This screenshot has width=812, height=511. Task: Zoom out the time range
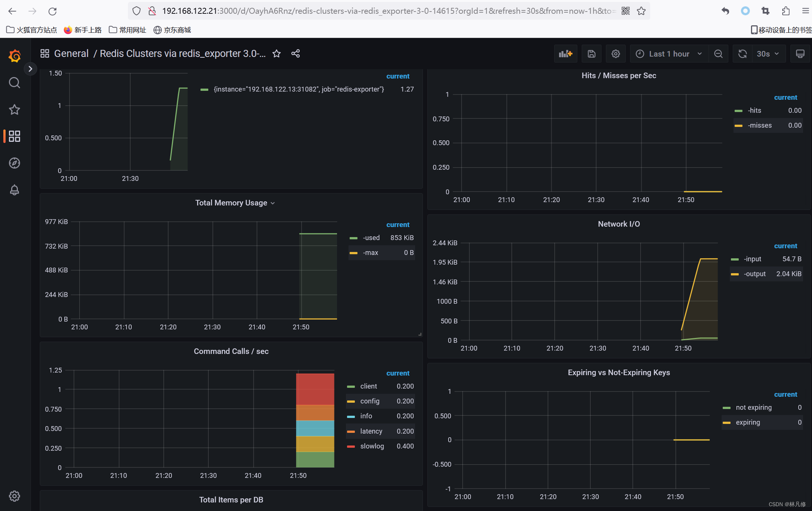(x=718, y=54)
